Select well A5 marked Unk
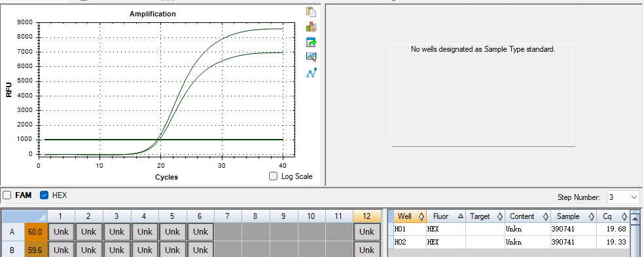This screenshot has height=257, width=644. click(173, 232)
